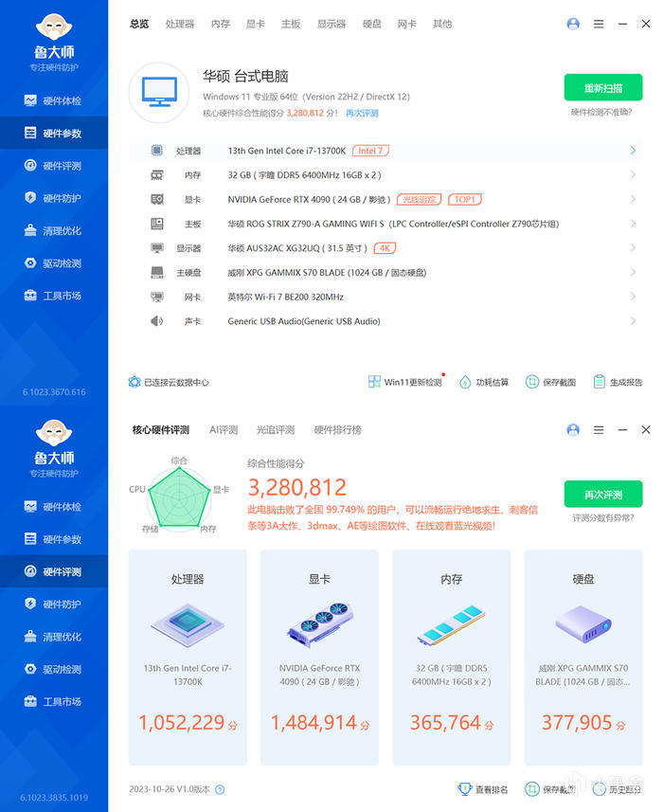Open the 光追评测 tab

click(276, 430)
